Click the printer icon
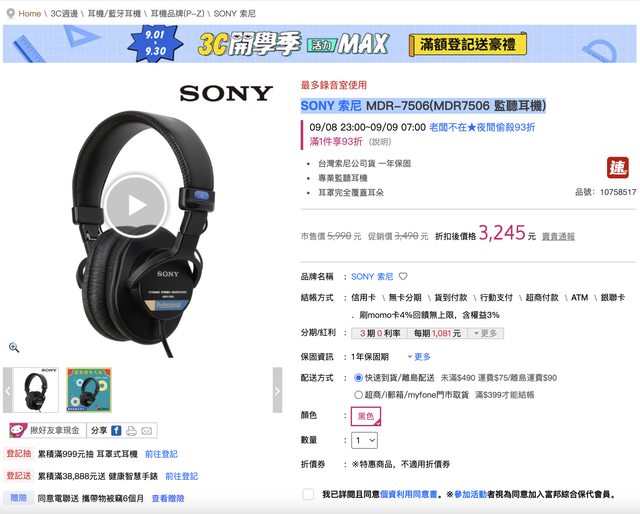The width and height of the screenshot is (640, 514). click(131, 431)
